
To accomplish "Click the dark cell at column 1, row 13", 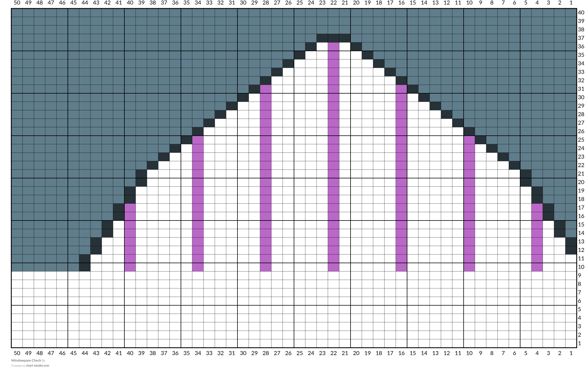I will pos(571,242).
